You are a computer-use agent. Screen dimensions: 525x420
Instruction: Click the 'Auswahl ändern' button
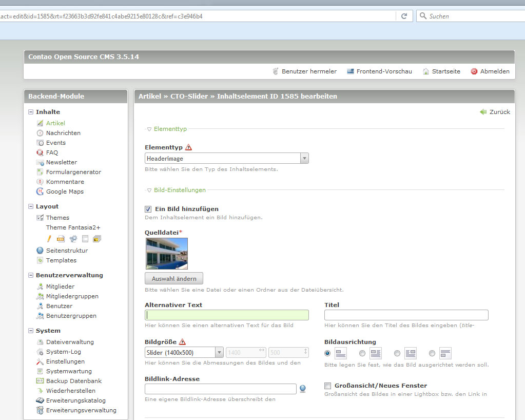click(174, 278)
